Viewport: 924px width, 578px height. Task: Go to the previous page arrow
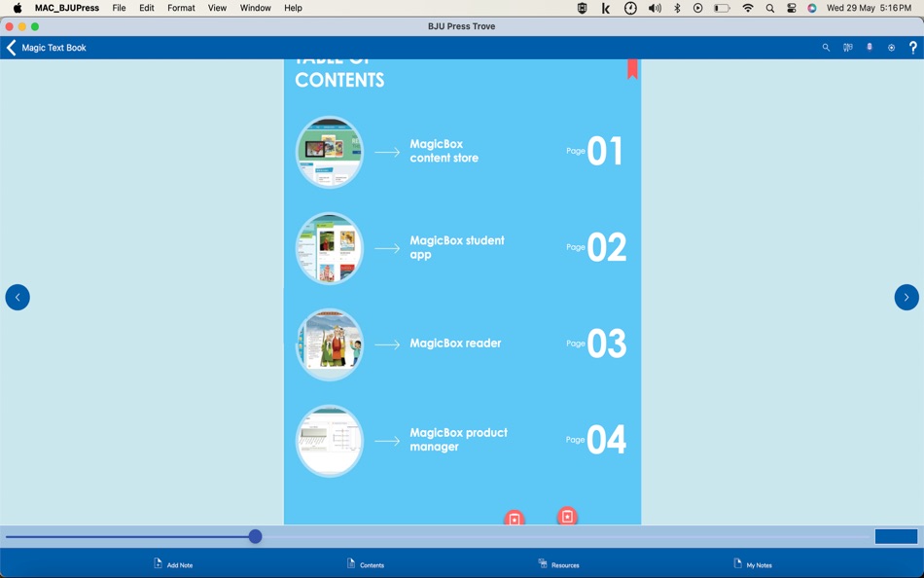click(18, 297)
